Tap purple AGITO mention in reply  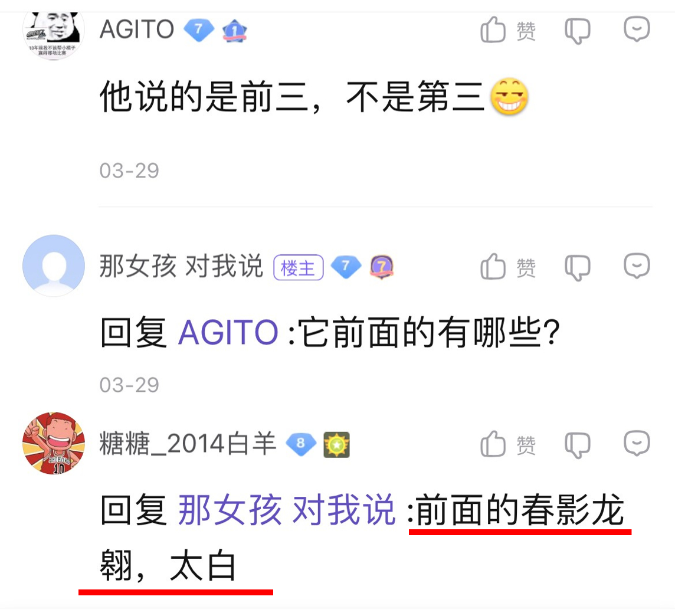pos(228,332)
